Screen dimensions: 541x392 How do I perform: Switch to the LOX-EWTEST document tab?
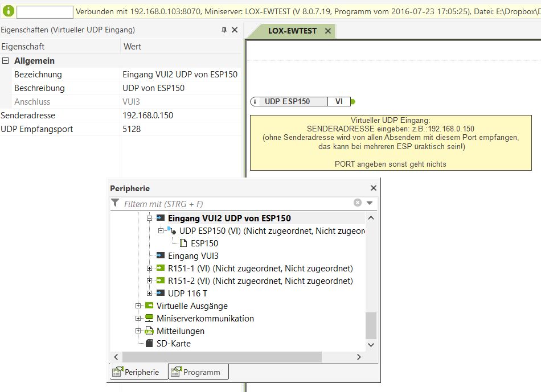pyautogui.click(x=292, y=31)
